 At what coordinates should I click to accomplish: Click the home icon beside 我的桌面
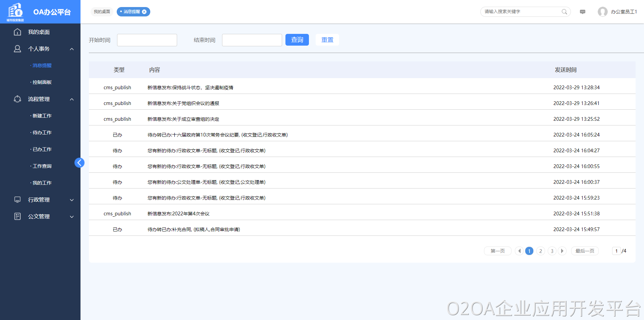tap(17, 32)
